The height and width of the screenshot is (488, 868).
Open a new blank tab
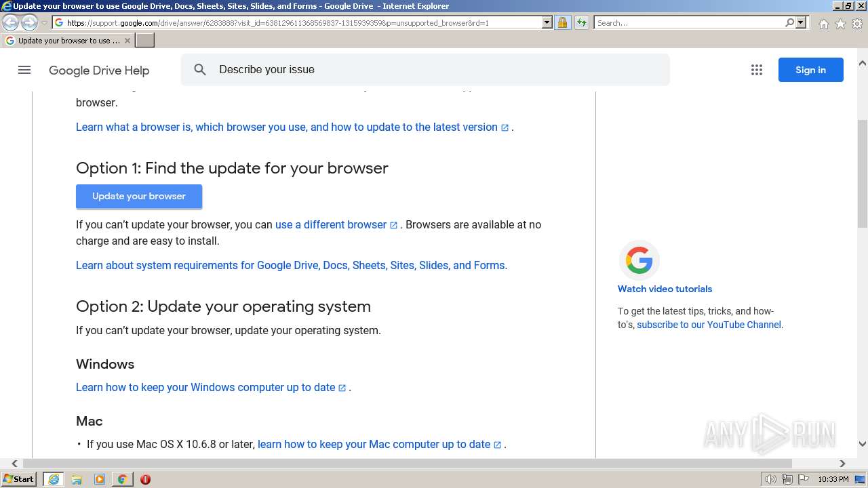click(145, 41)
